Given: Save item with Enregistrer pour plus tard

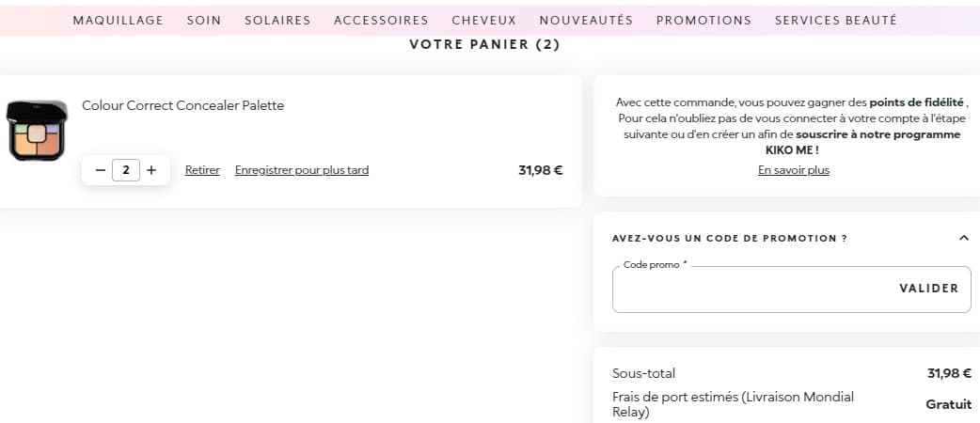Looking at the screenshot, I should pyautogui.click(x=302, y=170).
